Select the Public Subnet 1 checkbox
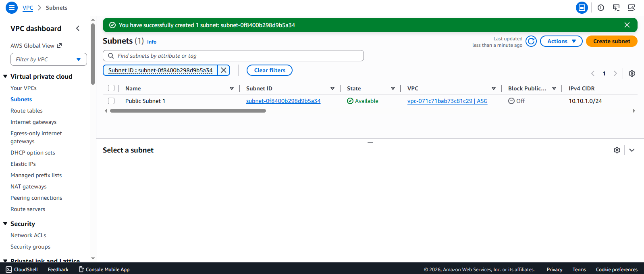 [x=111, y=101]
